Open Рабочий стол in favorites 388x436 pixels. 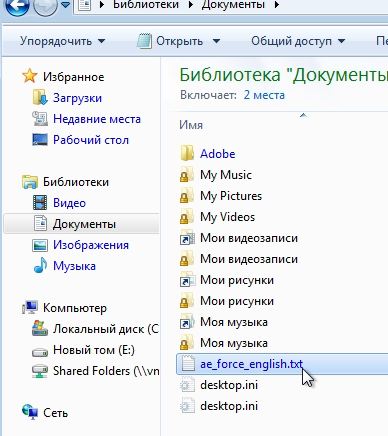click(91, 140)
